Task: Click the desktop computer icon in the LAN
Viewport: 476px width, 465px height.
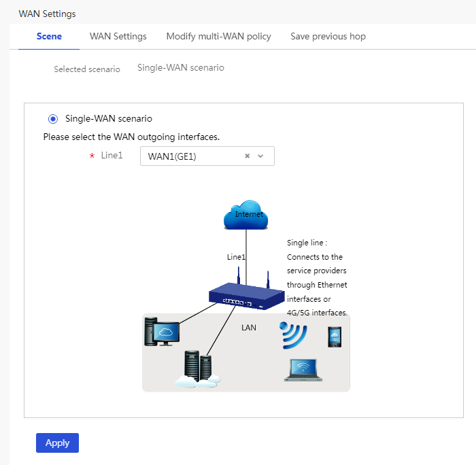Action: [x=162, y=332]
